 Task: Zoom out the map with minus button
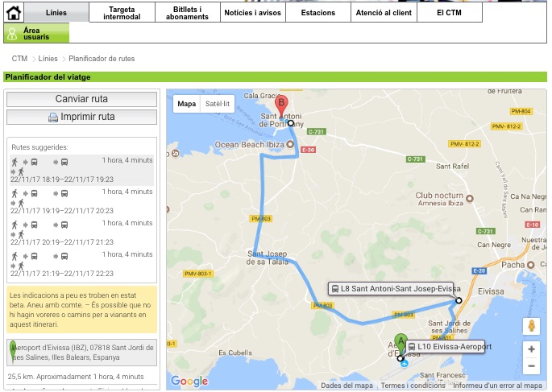(532, 366)
